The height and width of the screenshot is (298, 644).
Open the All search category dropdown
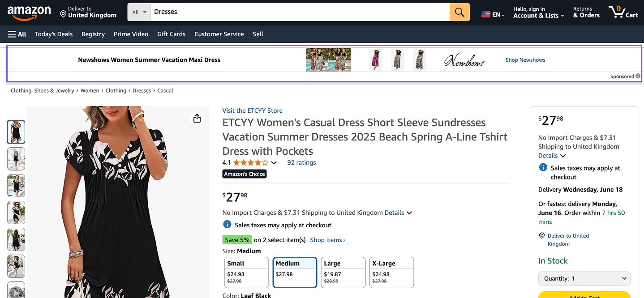tap(139, 12)
